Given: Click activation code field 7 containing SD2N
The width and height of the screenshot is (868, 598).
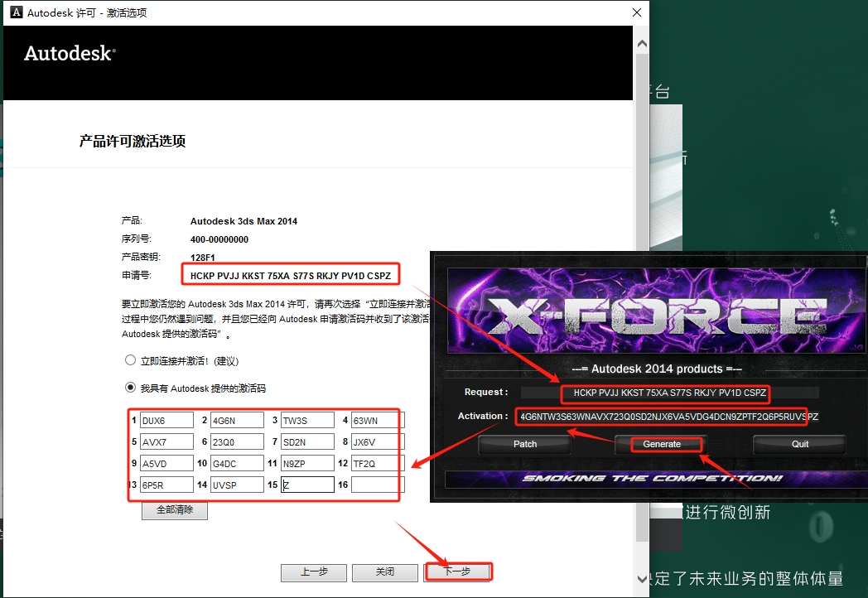Looking at the screenshot, I should coord(307,441).
